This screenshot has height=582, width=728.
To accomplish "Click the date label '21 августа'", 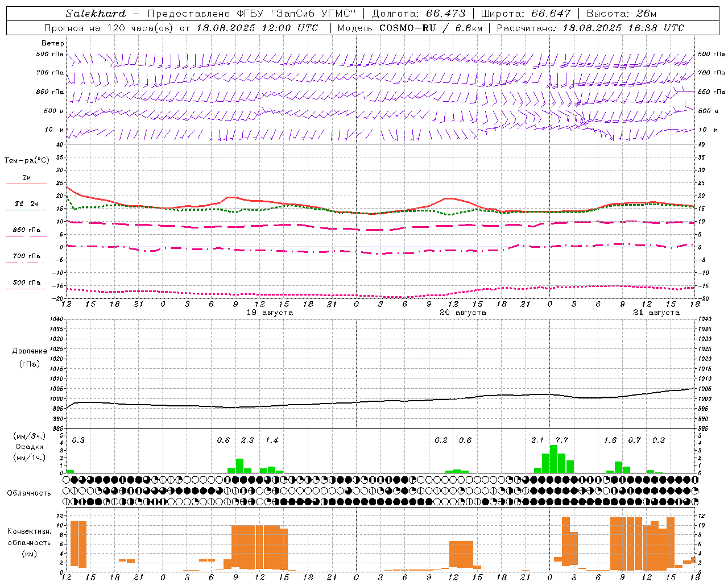I will pyautogui.click(x=656, y=313).
